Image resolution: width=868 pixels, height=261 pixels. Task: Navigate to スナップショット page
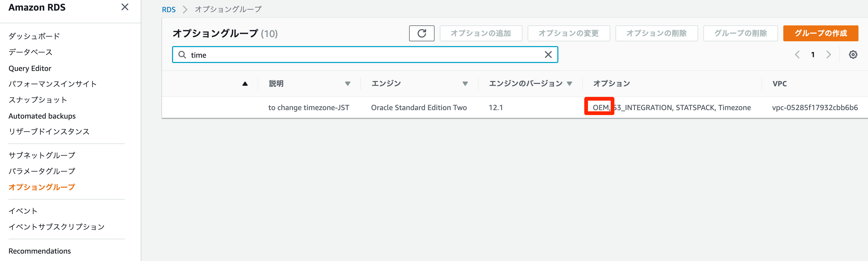point(38,100)
